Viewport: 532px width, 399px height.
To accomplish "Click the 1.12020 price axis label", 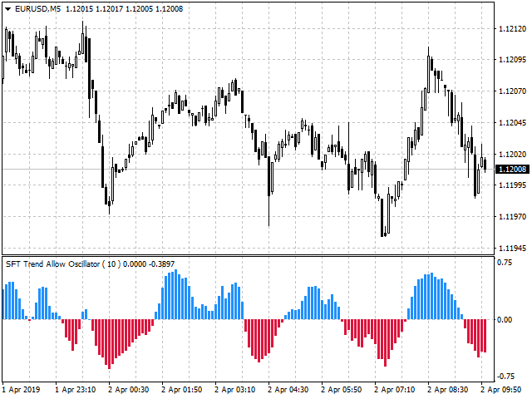I will [x=512, y=154].
